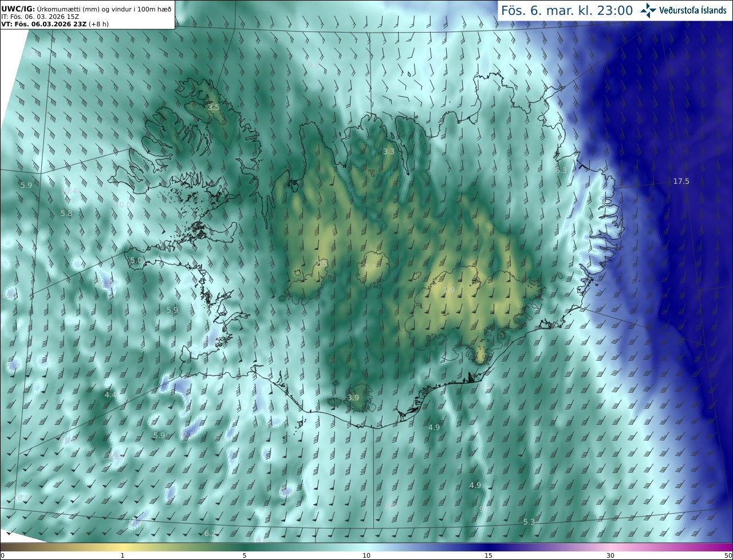Viewport: 733px width, 560px height.
Task: Click the 3.5 value over the Westfjords
Action: pyautogui.click(x=213, y=108)
